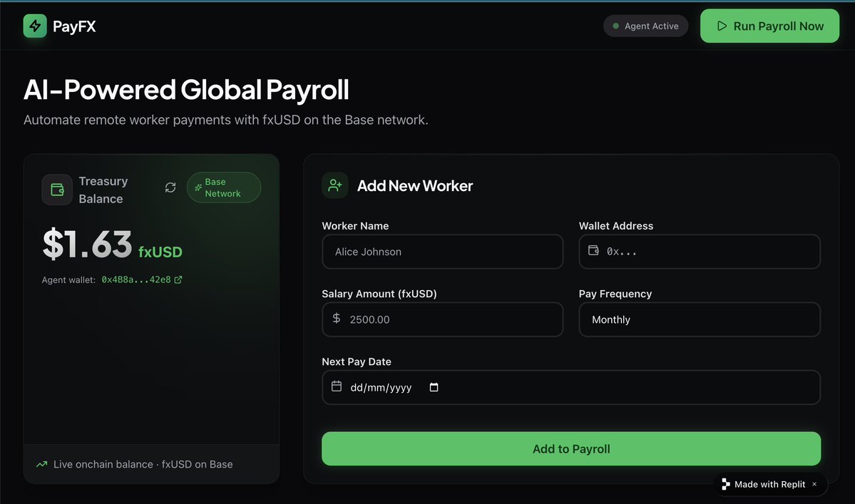Click the Agent Active status pill
Screen dimensions: 855x504
click(x=645, y=26)
